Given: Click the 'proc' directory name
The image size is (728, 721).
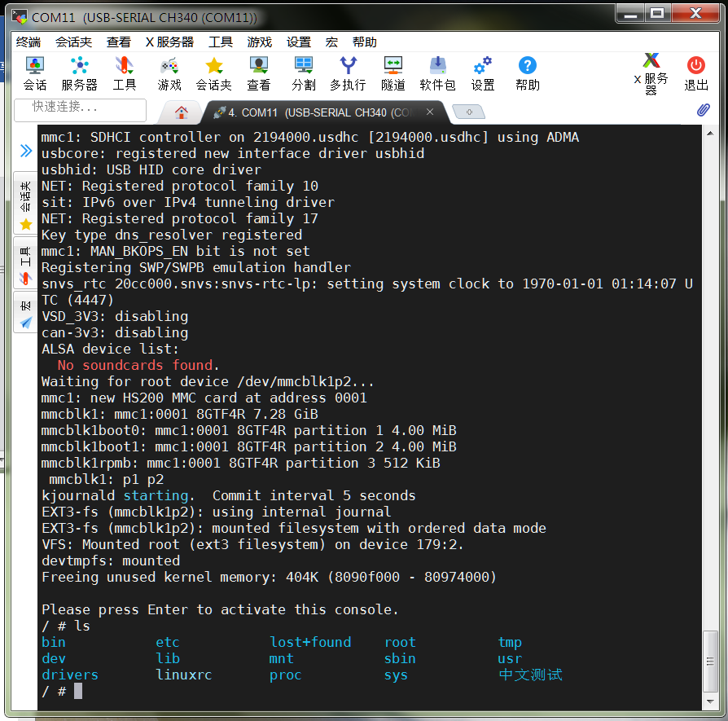Looking at the screenshot, I should (x=285, y=675).
